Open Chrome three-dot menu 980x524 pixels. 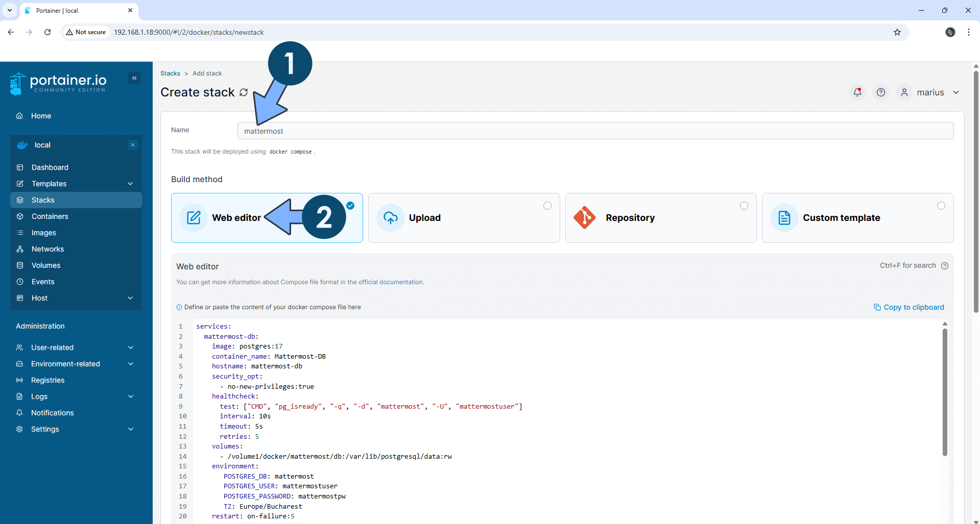pyautogui.click(x=968, y=32)
